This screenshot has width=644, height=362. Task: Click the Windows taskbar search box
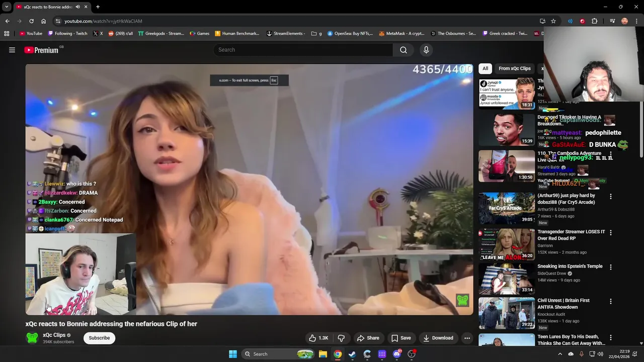click(278, 354)
